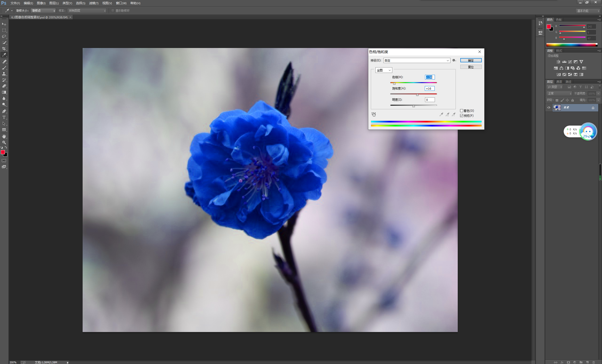Select the Horizontal Type tool
This screenshot has width=602, height=364.
4,117
